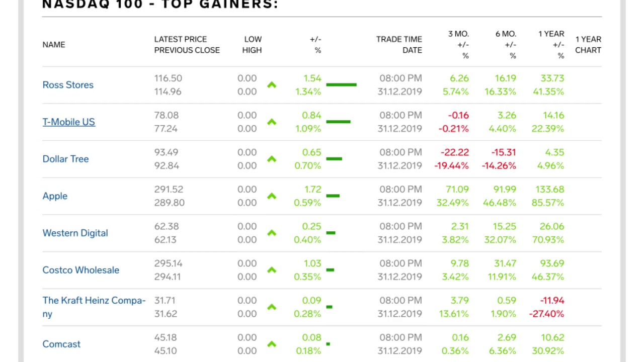Click the 1 YEAR CHART column header
The image size is (644, 362).
click(588, 45)
